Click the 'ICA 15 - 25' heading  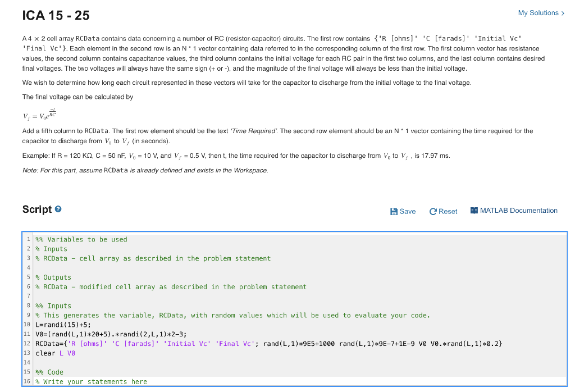[x=56, y=15]
